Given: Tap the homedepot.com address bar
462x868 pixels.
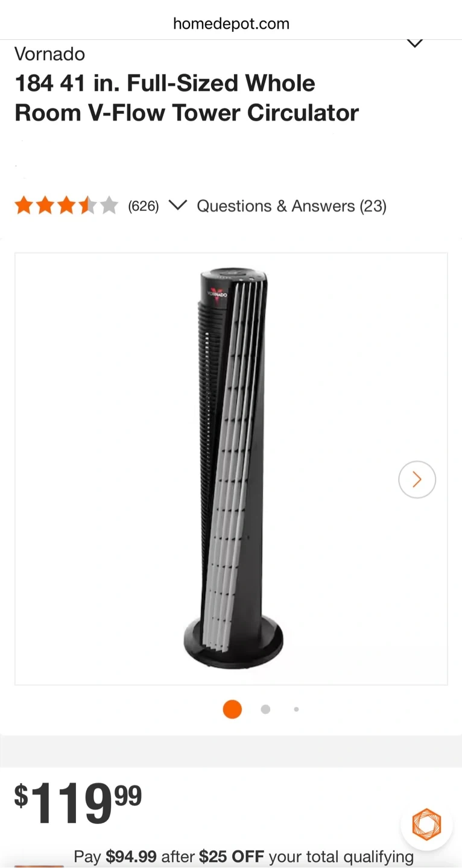Looking at the screenshot, I should (231, 24).
